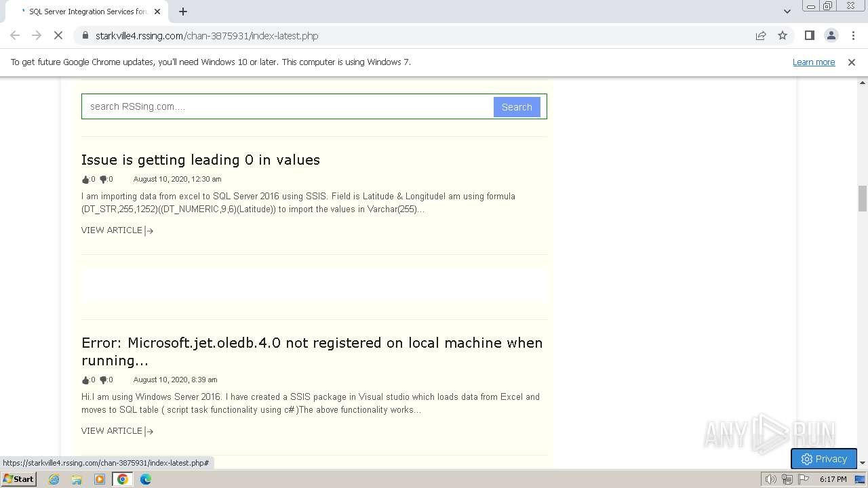Open Microsoft.jet.oledb.4.0 error article title
This screenshot has height=488, width=868.
[x=312, y=351]
